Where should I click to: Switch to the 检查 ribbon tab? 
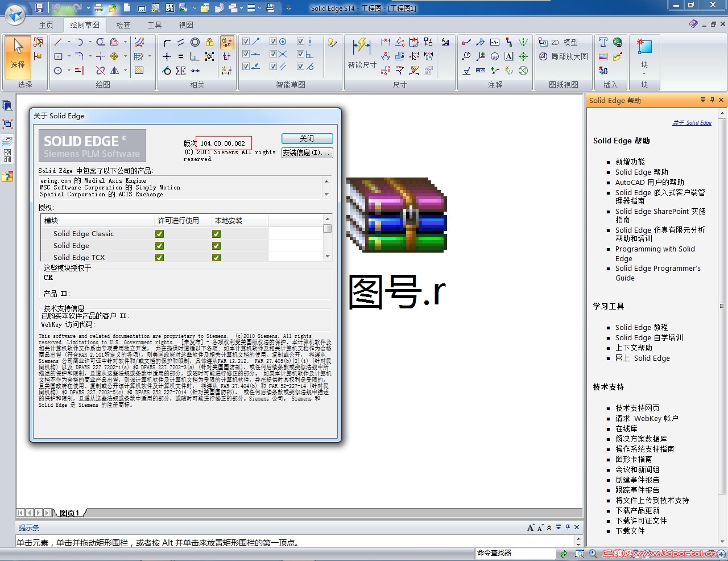coord(123,25)
